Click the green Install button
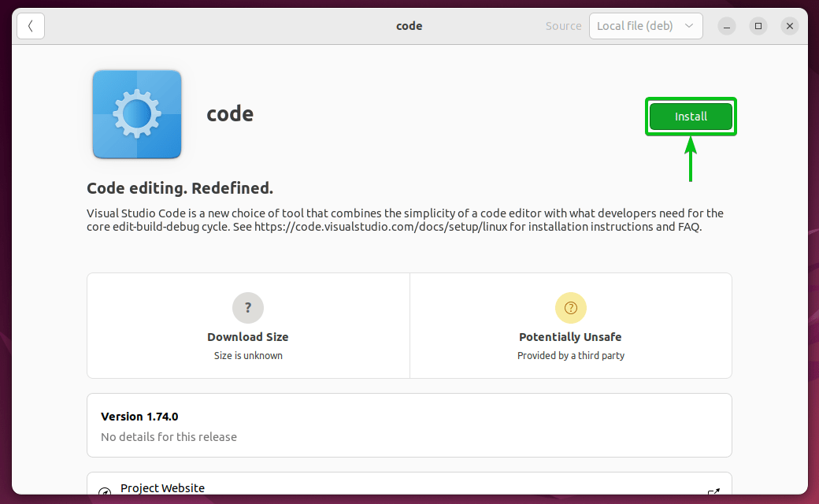The height and width of the screenshot is (504, 819). [691, 117]
